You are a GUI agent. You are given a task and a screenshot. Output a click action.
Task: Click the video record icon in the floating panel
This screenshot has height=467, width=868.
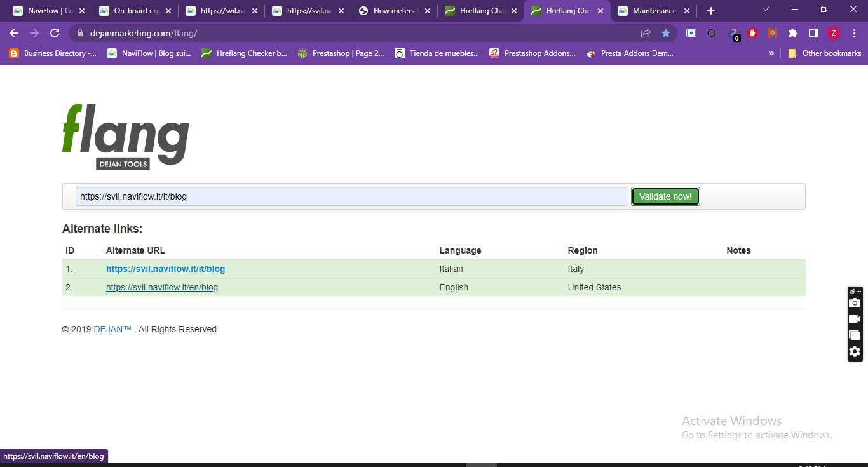855,319
